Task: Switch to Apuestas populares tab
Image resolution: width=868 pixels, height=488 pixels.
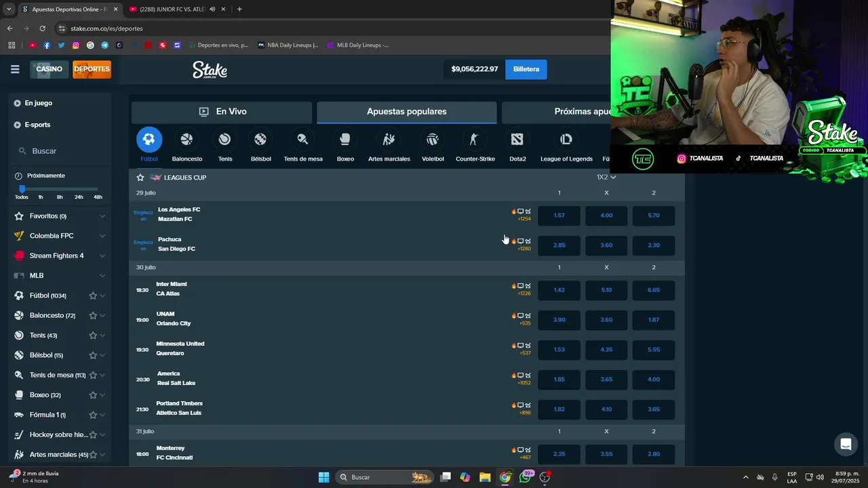Action: 407,112
